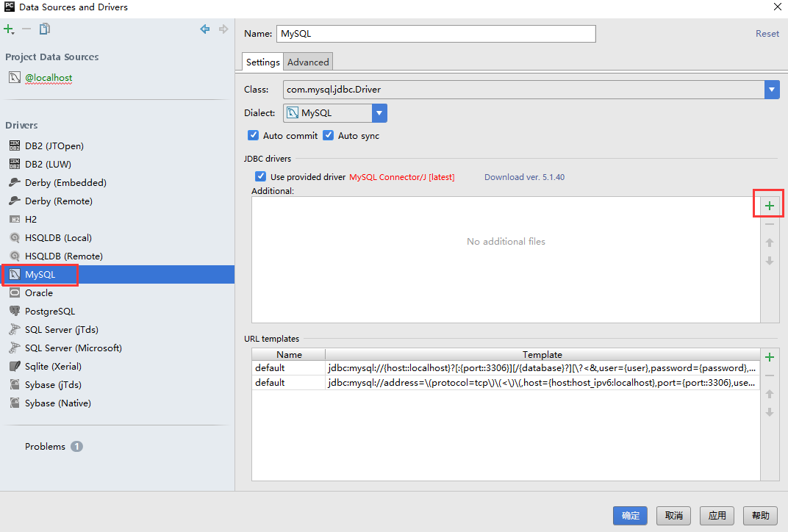Toggle the Auto commit checkbox
The width and height of the screenshot is (788, 532).
pos(254,135)
